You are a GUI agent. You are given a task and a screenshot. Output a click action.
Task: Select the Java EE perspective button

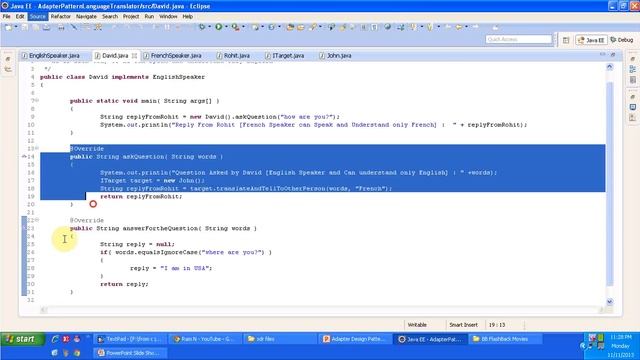[591, 40]
